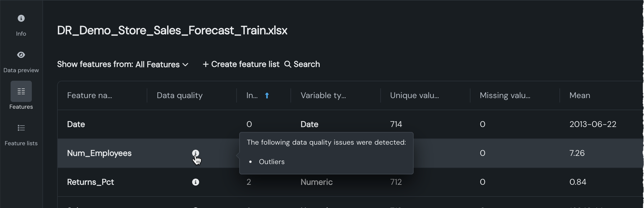Open the Feature lists icon
The width and height of the screenshot is (644, 208).
point(21,128)
